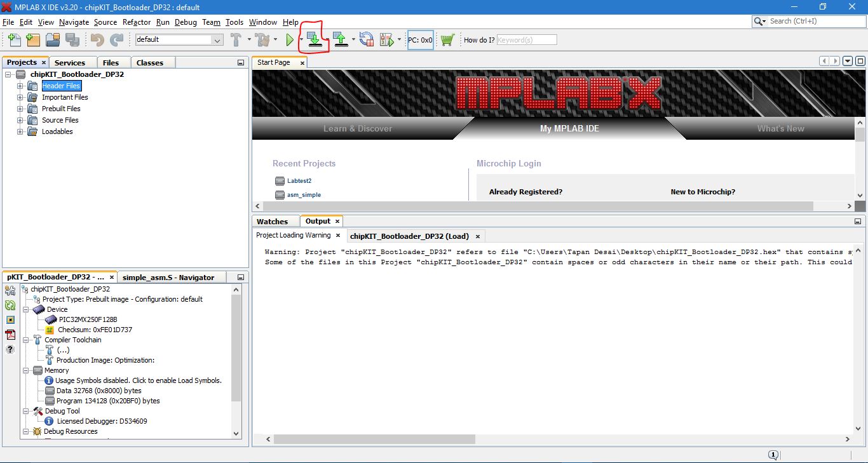
Task: Open the File menu
Action: pyautogui.click(x=8, y=22)
